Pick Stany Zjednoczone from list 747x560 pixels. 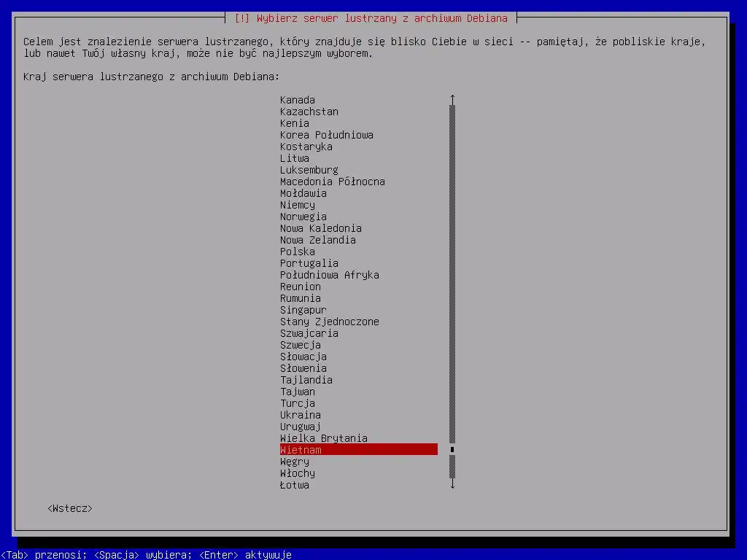coord(359,322)
